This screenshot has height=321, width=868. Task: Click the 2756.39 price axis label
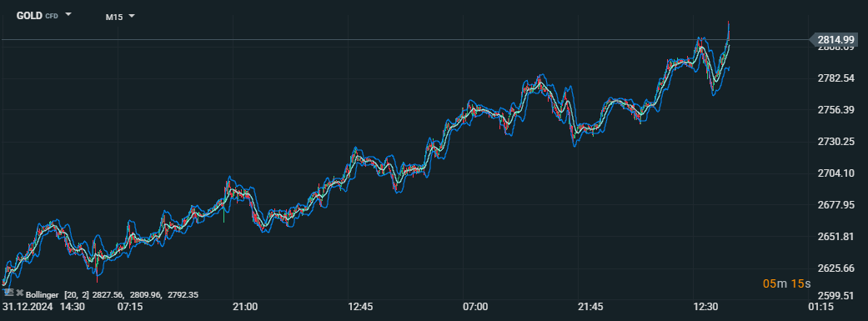coord(835,110)
